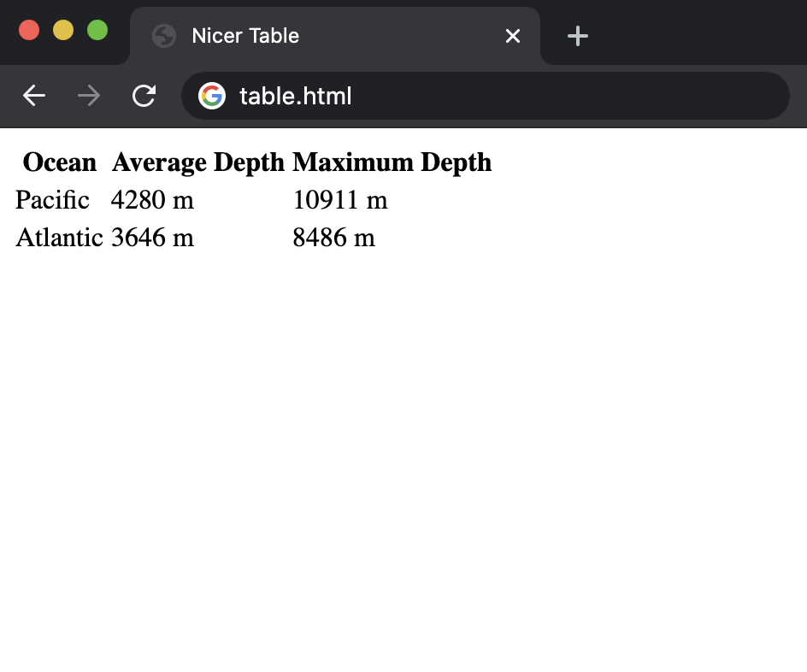The width and height of the screenshot is (807, 672).
Task: Click the forward navigation arrow
Action: pos(89,96)
